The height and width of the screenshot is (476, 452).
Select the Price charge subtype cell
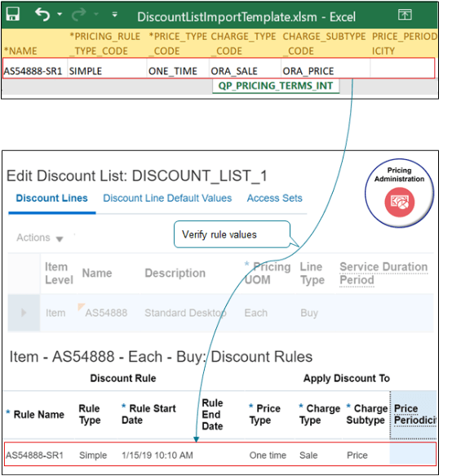click(357, 456)
